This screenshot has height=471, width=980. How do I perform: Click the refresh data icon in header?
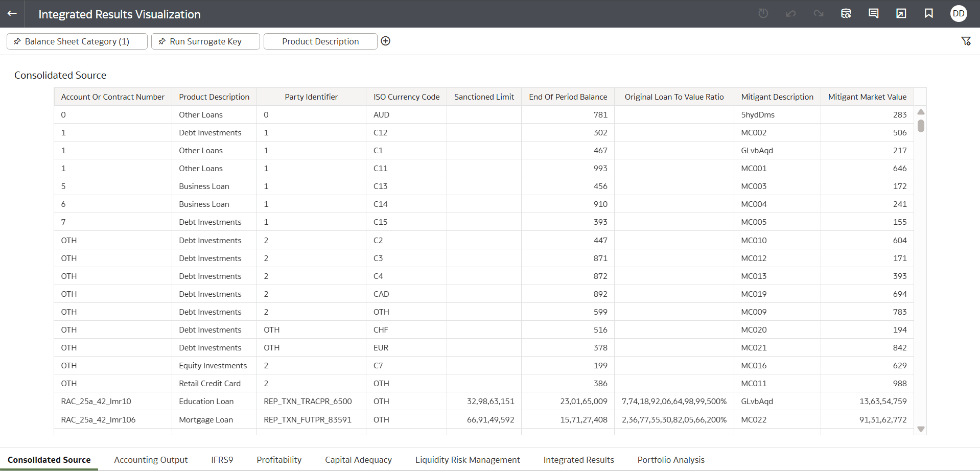tap(846, 13)
